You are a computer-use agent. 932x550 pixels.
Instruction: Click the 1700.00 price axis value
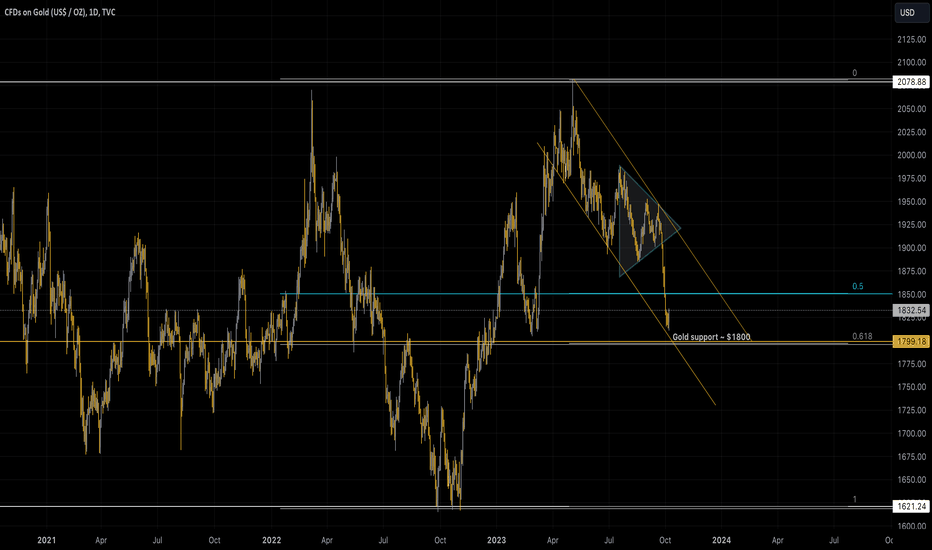click(911, 433)
